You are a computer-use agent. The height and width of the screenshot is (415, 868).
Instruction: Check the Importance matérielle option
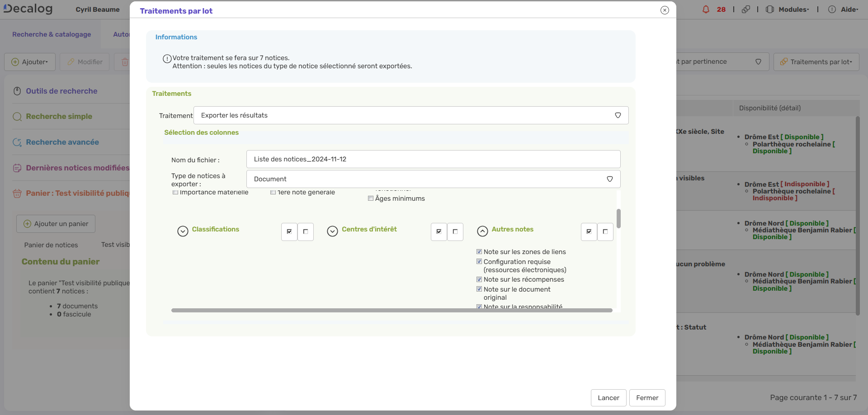pos(175,192)
